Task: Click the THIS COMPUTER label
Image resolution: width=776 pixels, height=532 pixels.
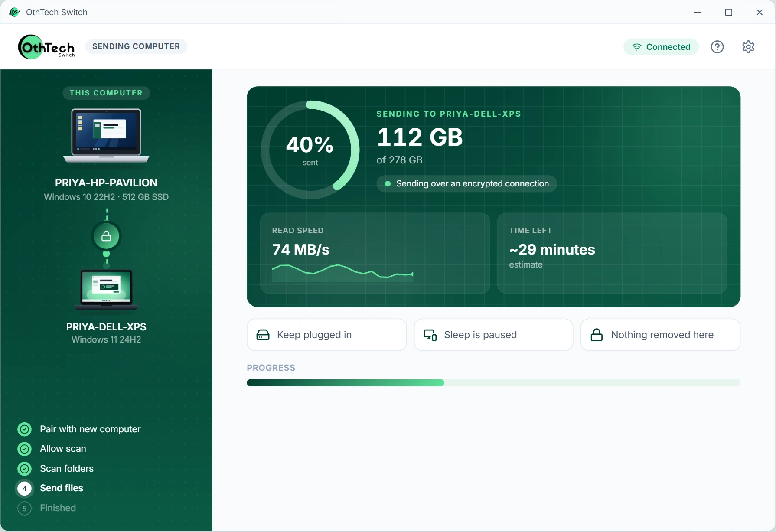Action: (x=106, y=93)
